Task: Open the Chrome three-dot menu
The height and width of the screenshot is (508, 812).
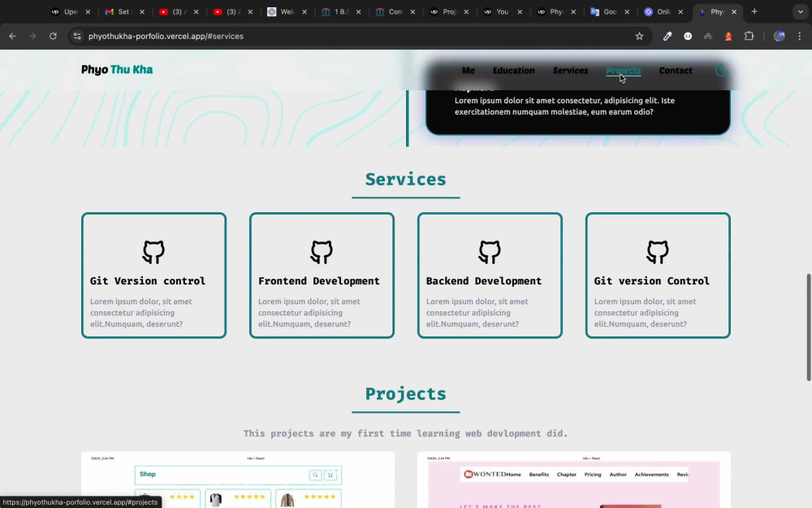Action: (x=800, y=37)
